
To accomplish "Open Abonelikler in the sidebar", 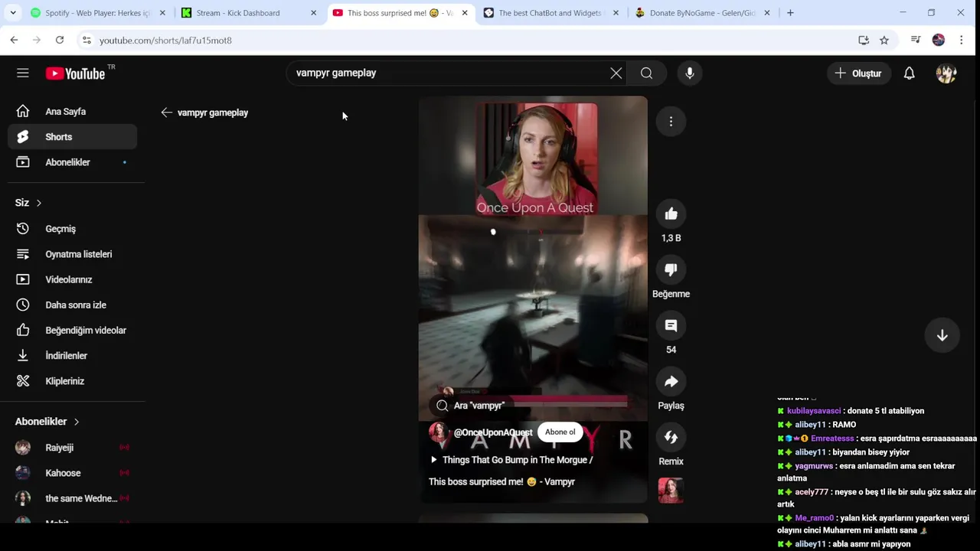I will [x=73, y=162].
